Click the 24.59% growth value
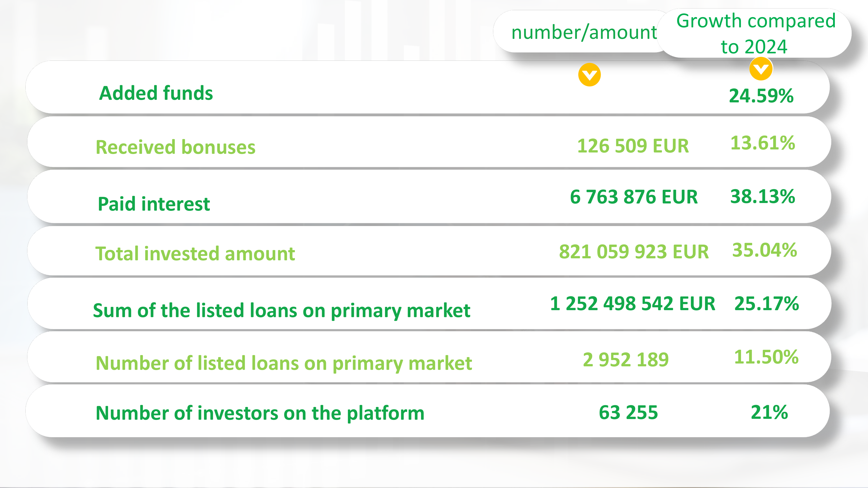 tap(761, 96)
